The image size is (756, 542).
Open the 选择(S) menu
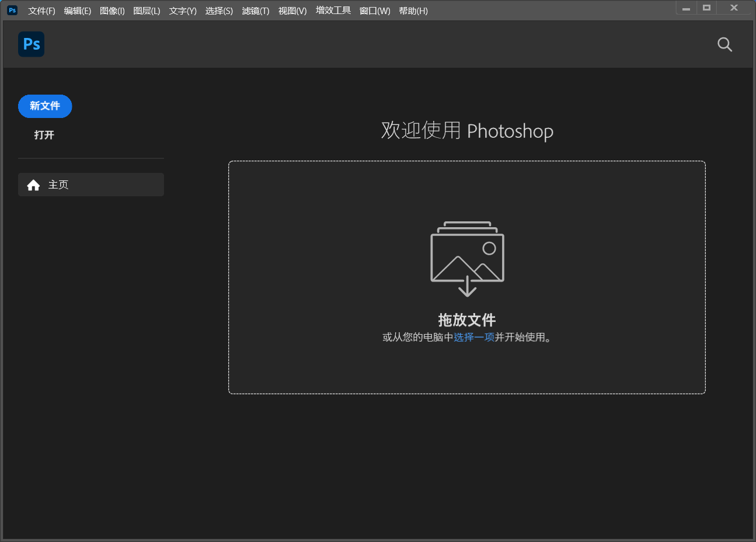pos(219,11)
